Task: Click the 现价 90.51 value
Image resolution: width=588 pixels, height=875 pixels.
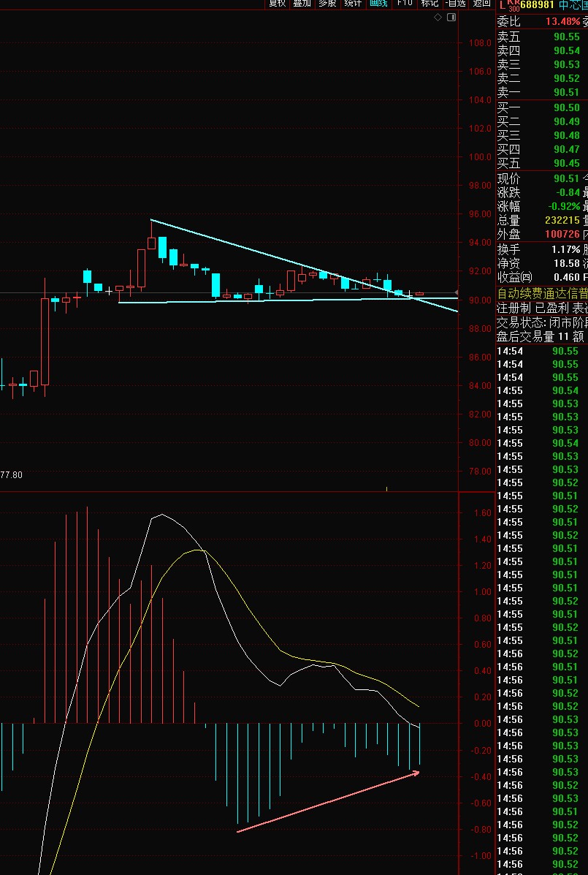Action: tap(567, 178)
